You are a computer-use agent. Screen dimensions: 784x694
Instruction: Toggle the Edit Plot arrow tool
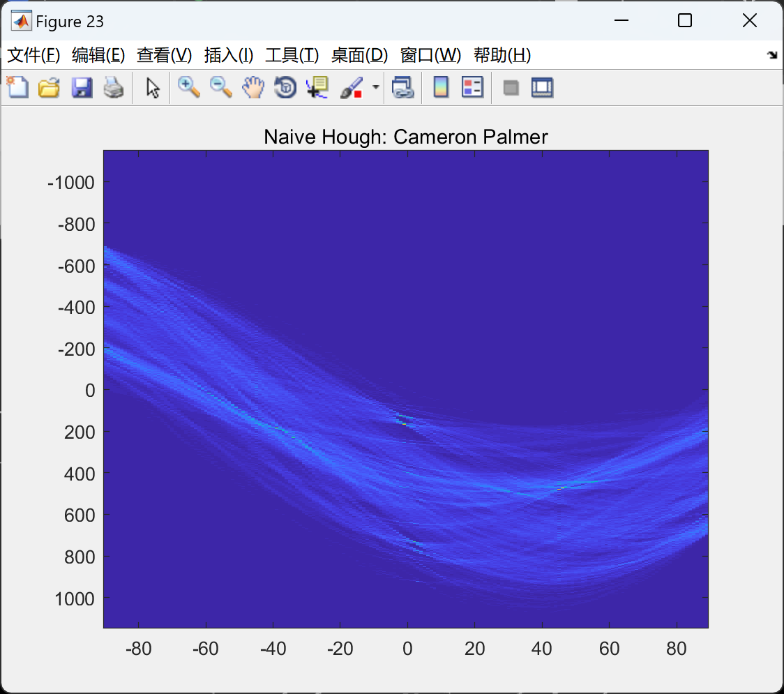[x=151, y=87]
